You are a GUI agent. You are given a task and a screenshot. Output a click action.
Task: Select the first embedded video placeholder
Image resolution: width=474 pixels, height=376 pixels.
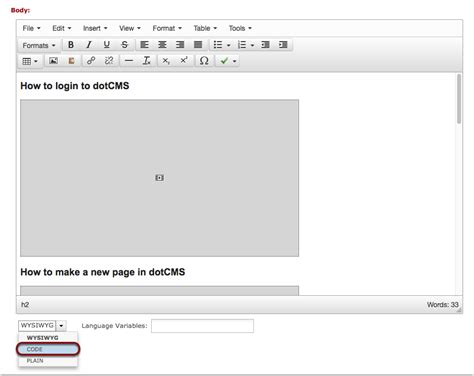[159, 178]
